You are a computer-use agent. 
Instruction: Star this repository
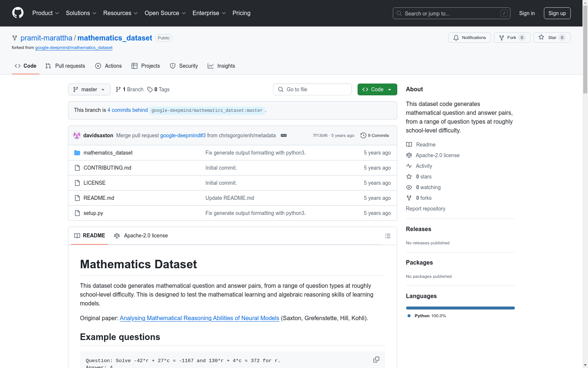click(551, 38)
